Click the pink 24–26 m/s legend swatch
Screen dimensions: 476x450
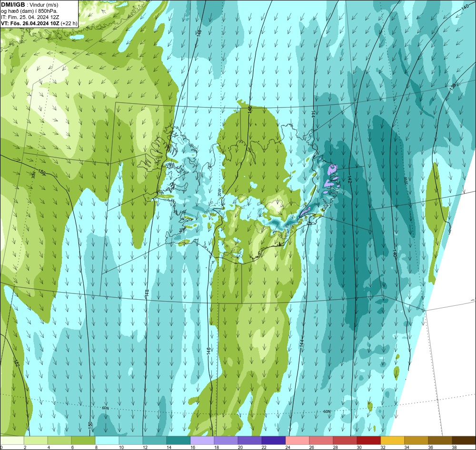pos(297,440)
